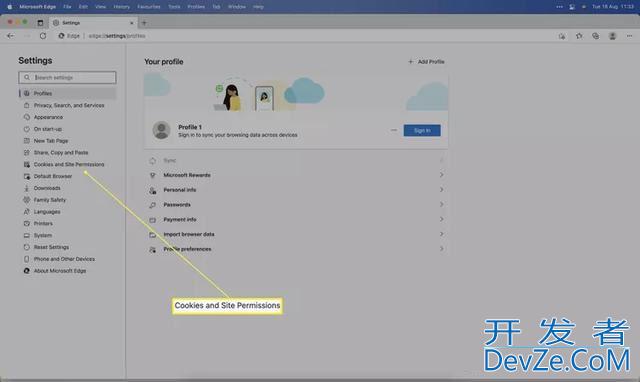
Task: Expand the Payment info chevron
Action: (x=441, y=219)
